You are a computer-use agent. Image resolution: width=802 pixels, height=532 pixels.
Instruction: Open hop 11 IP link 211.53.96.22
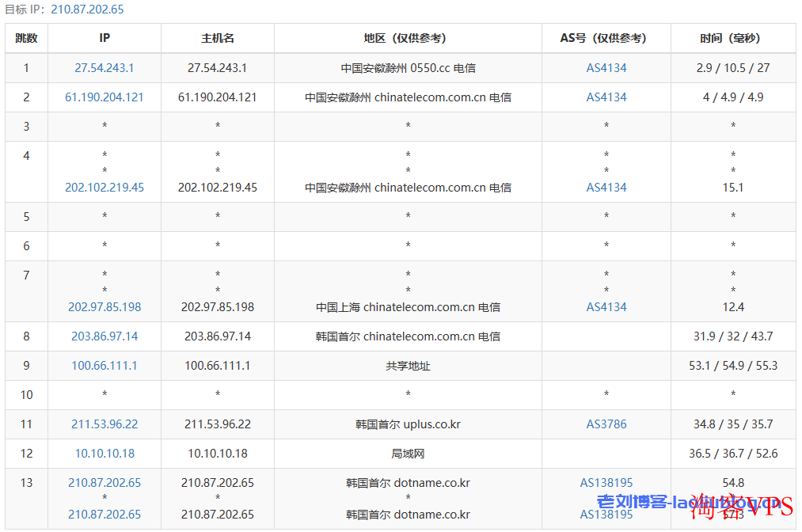click(105, 424)
